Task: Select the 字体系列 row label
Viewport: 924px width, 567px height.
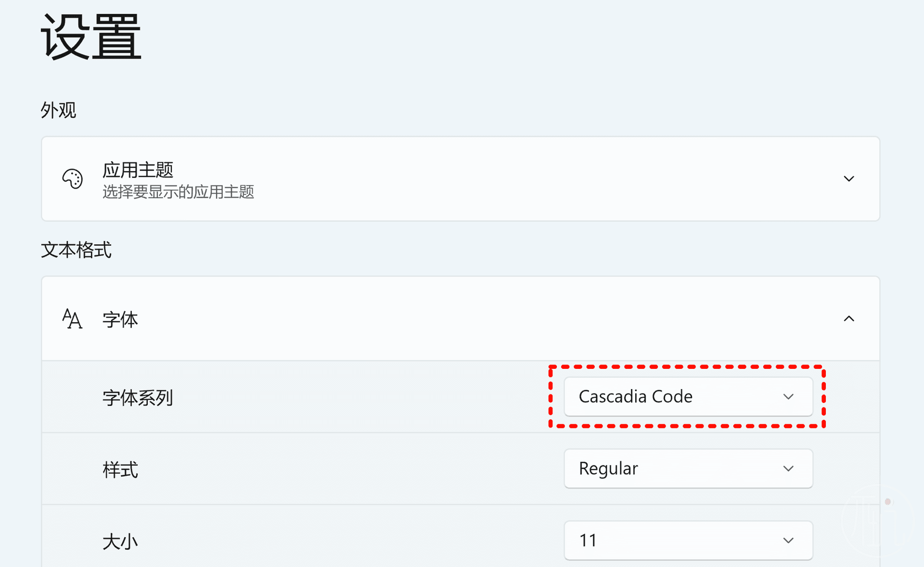Action: (138, 398)
